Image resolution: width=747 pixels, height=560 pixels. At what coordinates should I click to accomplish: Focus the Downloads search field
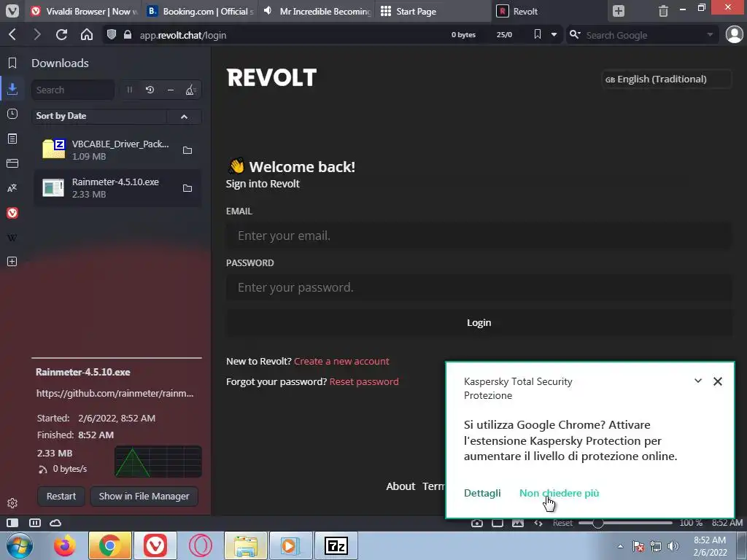[x=73, y=90]
